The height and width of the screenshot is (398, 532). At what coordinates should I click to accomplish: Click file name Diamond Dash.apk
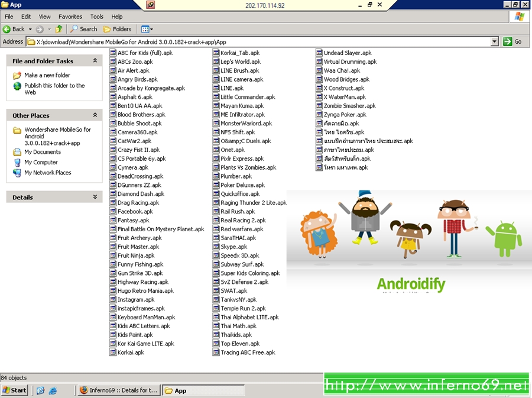click(141, 194)
